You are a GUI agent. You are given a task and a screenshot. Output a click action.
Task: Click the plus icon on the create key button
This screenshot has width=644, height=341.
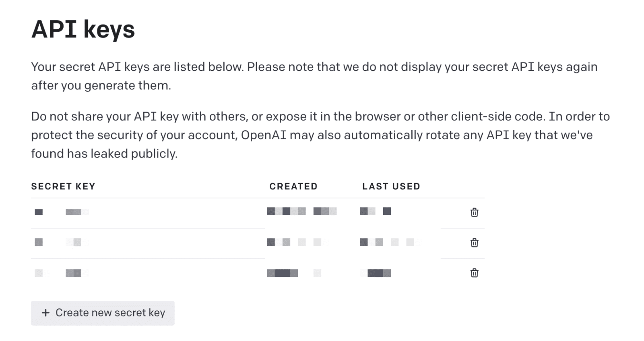46,313
